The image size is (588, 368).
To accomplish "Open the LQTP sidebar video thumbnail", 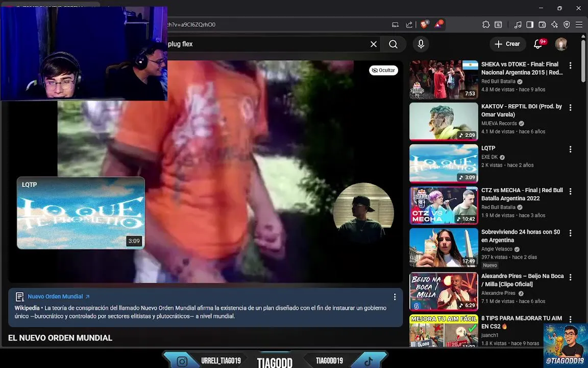I will point(444,164).
